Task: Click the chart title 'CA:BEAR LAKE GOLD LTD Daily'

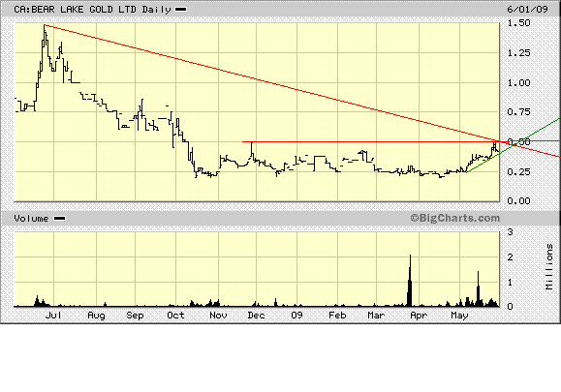Action: (92, 10)
